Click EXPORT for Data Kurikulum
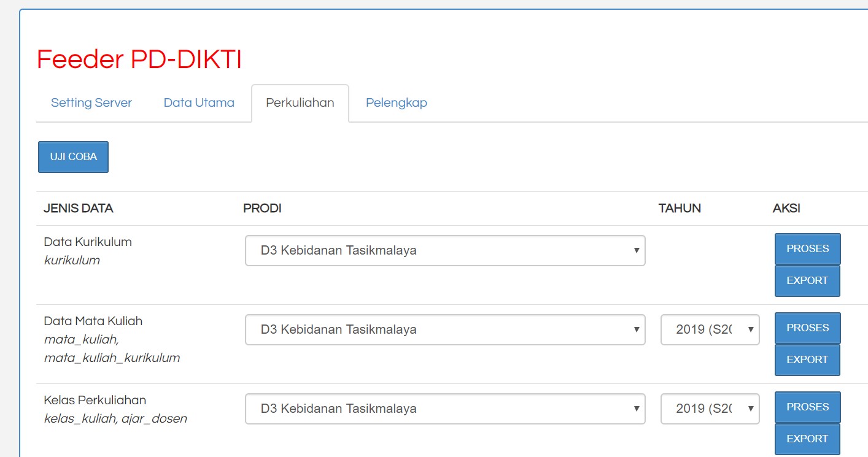868x457 pixels. 807,281
